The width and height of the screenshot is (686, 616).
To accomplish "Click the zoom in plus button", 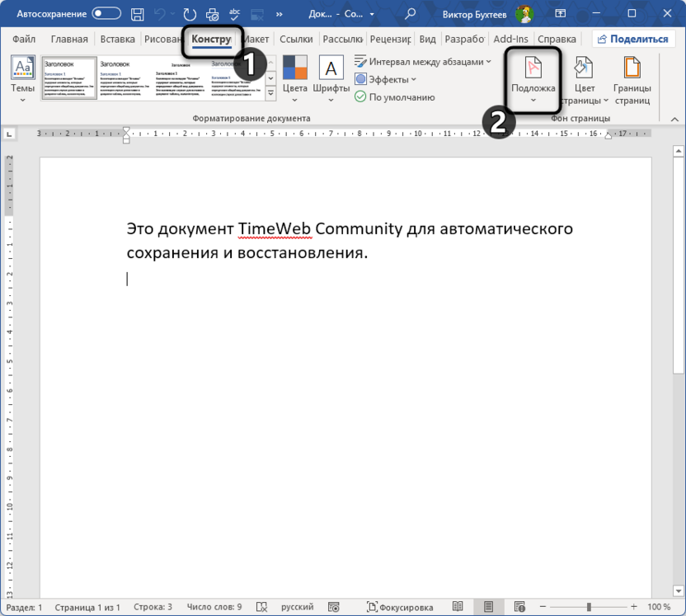I will click(x=633, y=607).
